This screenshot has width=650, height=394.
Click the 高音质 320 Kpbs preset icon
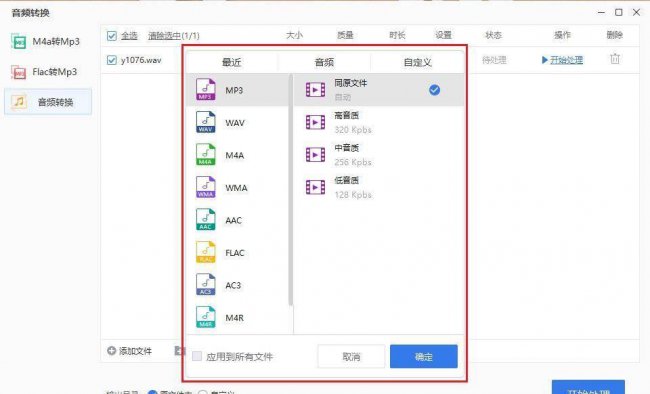[315, 122]
